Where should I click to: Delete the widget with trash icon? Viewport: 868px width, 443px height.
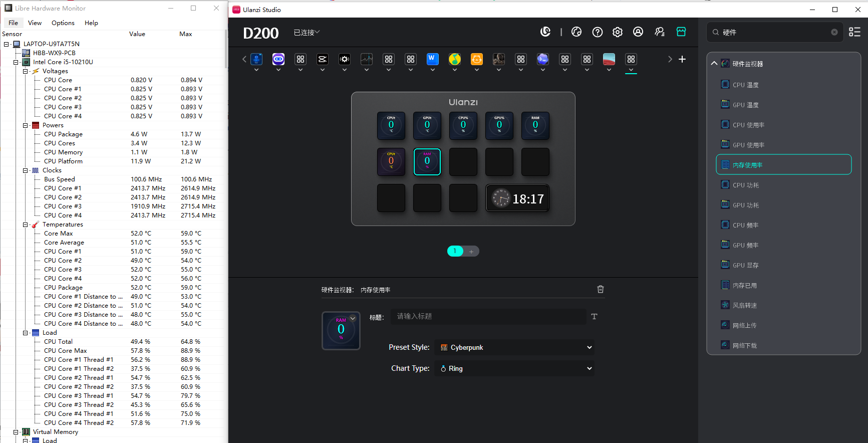601,289
